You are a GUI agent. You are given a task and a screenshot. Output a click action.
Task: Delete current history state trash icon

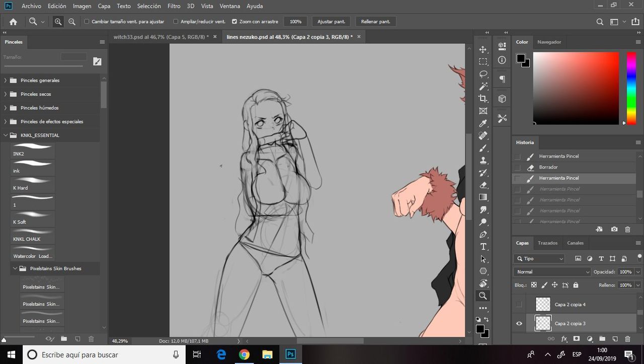627,229
